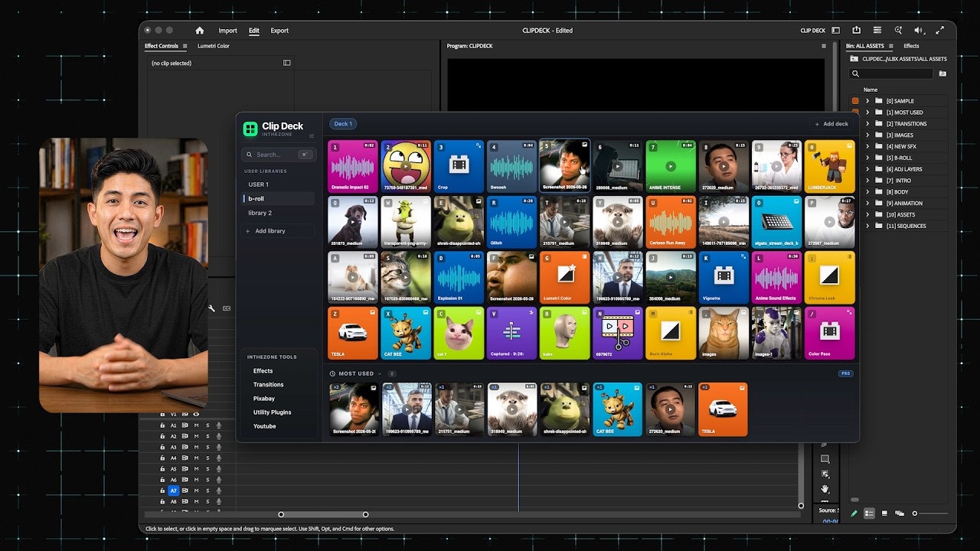This screenshot has height=551, width=980.
Task: Click the search-with-plus icon in top bar
Action: pos(898,31)
